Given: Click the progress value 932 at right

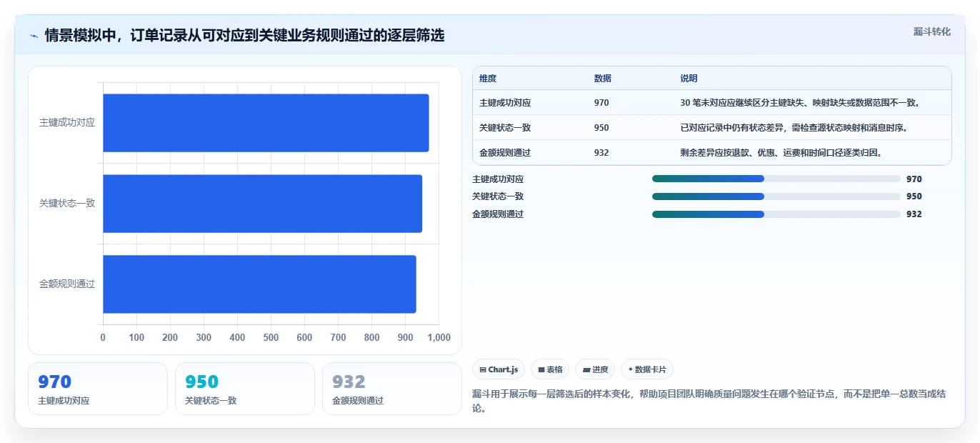Looking at the screenshot, I should tap(914, 214).
